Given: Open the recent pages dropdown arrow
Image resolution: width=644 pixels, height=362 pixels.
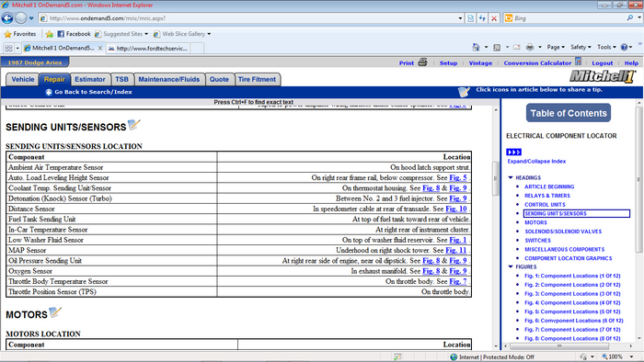Looking at the screenshot, I should pyautogui.click(x=31, y=18).
